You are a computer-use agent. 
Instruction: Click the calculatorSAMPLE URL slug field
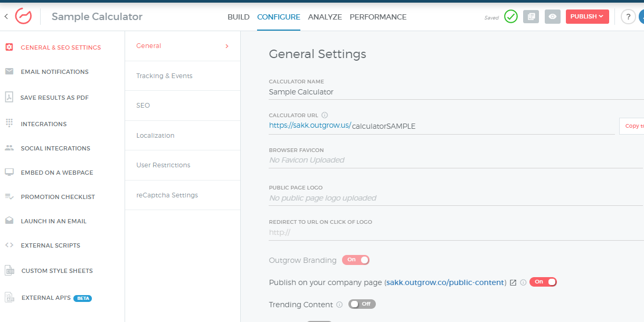(483, 126)
